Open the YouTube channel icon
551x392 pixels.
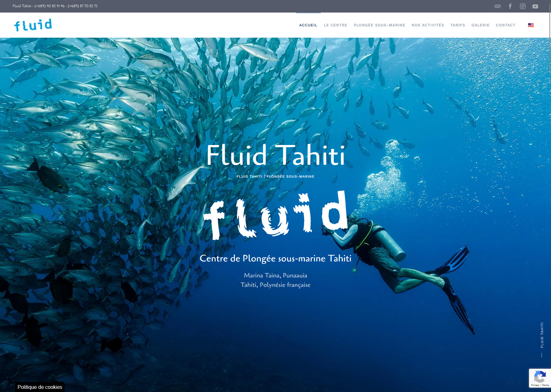point(535,6)
